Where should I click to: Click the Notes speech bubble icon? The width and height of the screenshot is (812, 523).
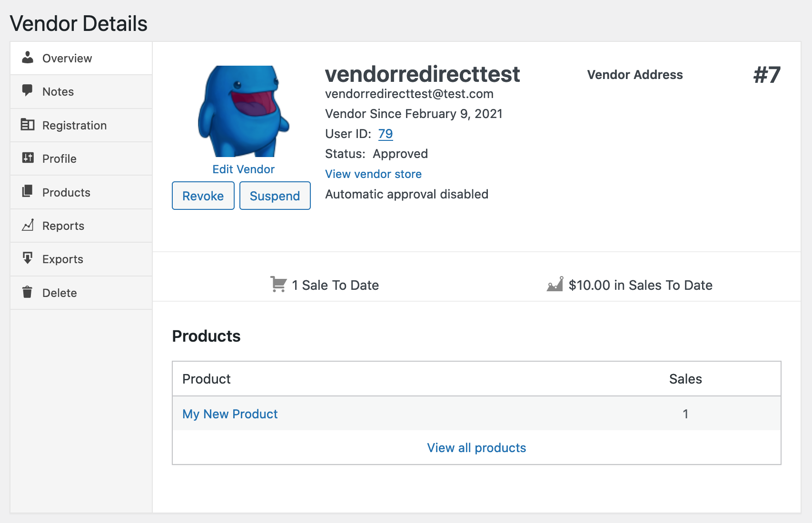click(28, 90)
